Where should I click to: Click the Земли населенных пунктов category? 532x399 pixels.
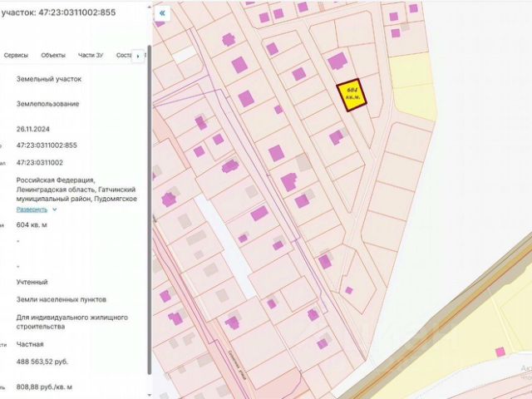tap(62, 299)
